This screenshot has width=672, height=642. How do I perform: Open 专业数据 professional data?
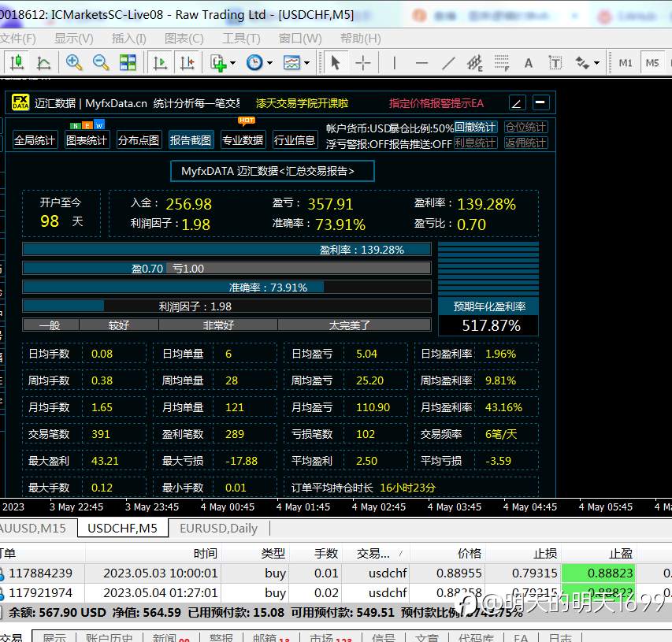[x=243, y=140]
